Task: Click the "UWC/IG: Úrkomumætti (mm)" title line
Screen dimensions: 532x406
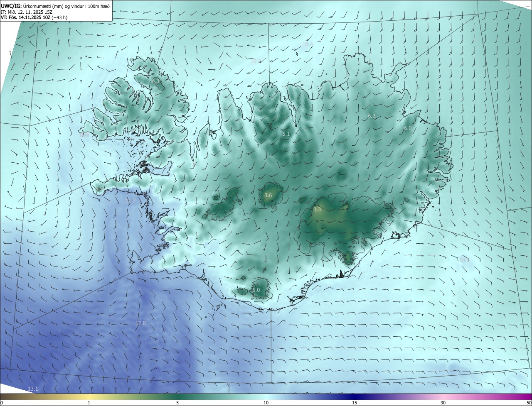Action: click(x=55, y=6)
